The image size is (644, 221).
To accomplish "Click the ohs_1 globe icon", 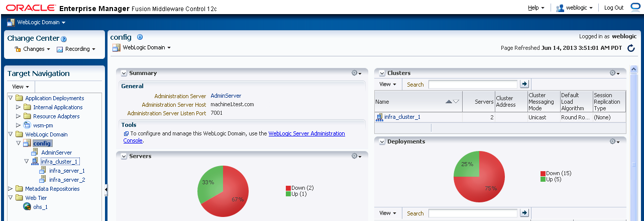I will tap(28, 206).
